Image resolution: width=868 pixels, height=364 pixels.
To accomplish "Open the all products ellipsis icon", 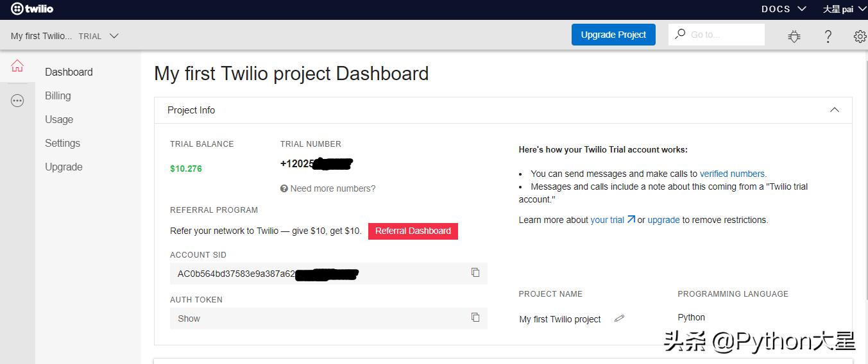I will [17, 101].
